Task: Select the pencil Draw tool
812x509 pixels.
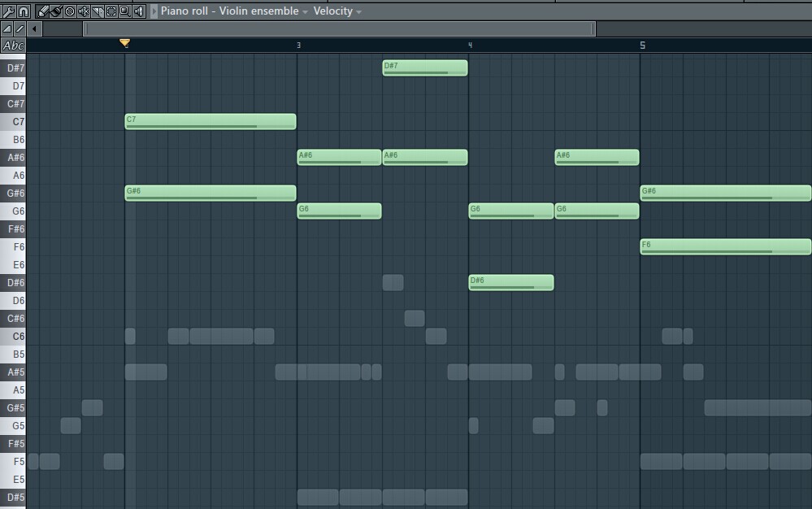Action: coord(43,11)
